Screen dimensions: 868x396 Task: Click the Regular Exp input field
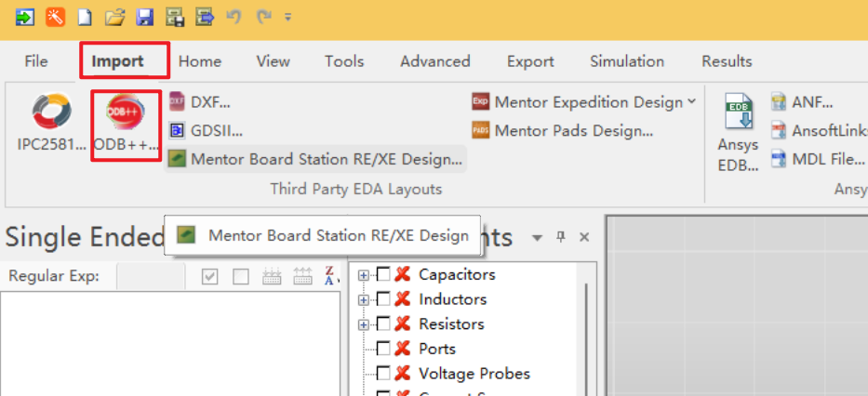151,276
